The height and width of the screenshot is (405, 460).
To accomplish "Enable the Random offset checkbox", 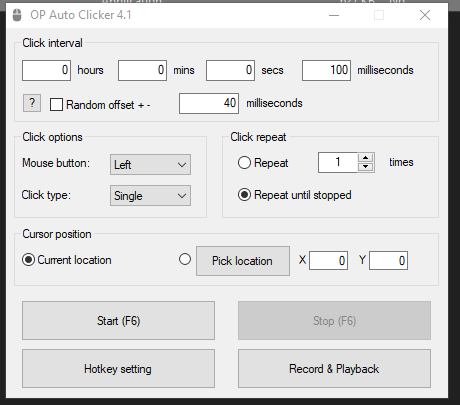I will pos(56,105).
